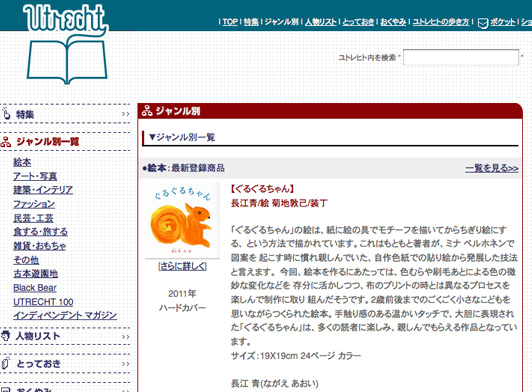Click the 【ぐるぐるちゃん】 book title text

(x=262, y=189)
